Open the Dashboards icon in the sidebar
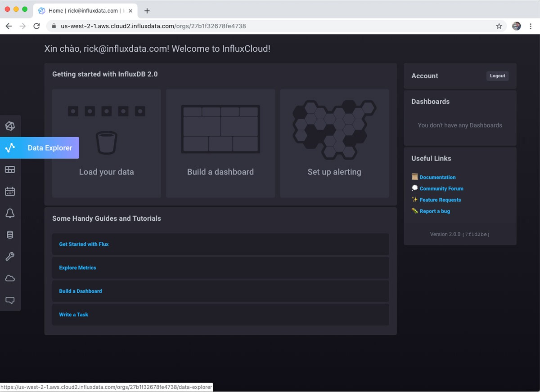This screenshot has height=392, width=540. [10, 169]
